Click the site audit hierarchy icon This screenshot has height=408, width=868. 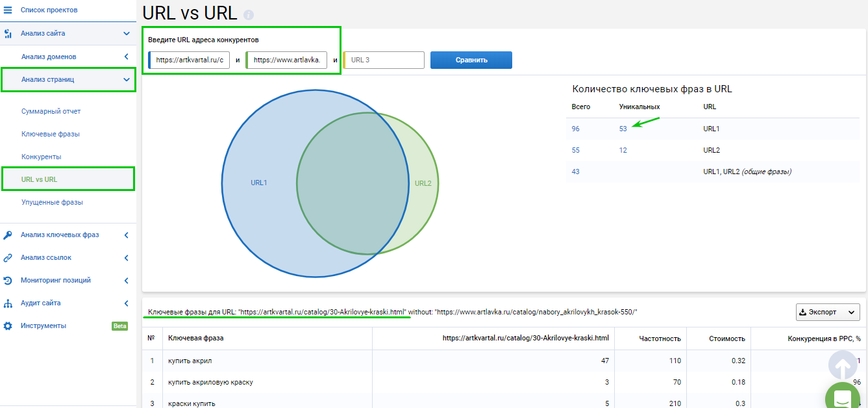8,303
